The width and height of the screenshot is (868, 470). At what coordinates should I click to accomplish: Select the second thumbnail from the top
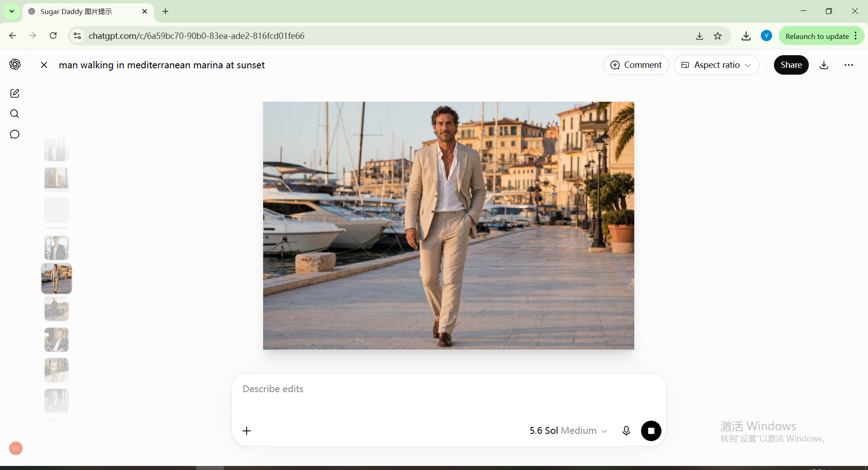[x=57, y=179]
